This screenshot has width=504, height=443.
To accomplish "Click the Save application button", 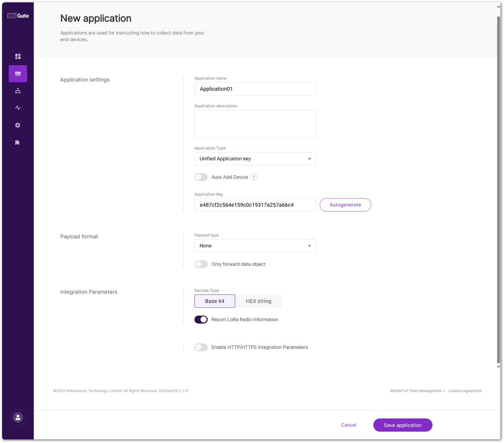I will [x=402, y=425].
